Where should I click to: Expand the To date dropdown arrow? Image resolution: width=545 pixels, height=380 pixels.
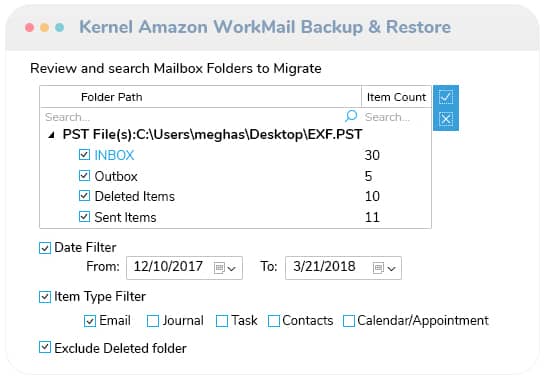coord(391,268)
